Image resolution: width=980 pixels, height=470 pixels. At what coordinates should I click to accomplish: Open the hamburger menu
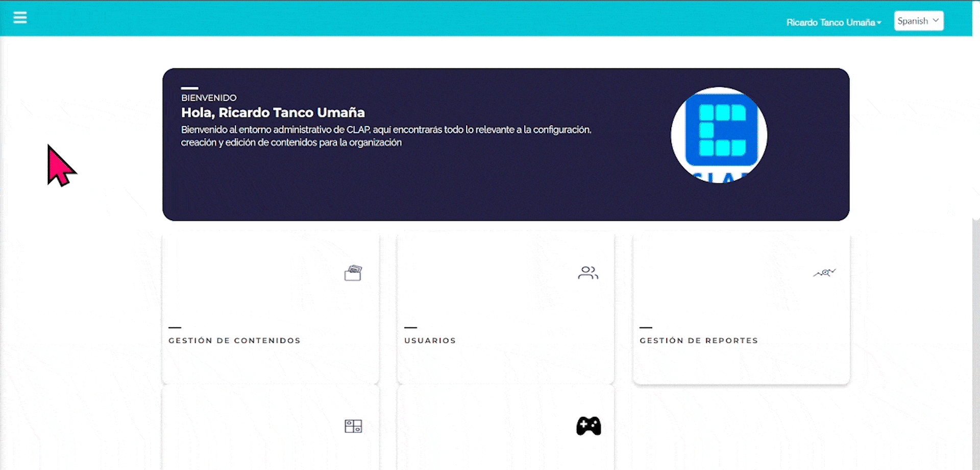(x=20, y=18)
